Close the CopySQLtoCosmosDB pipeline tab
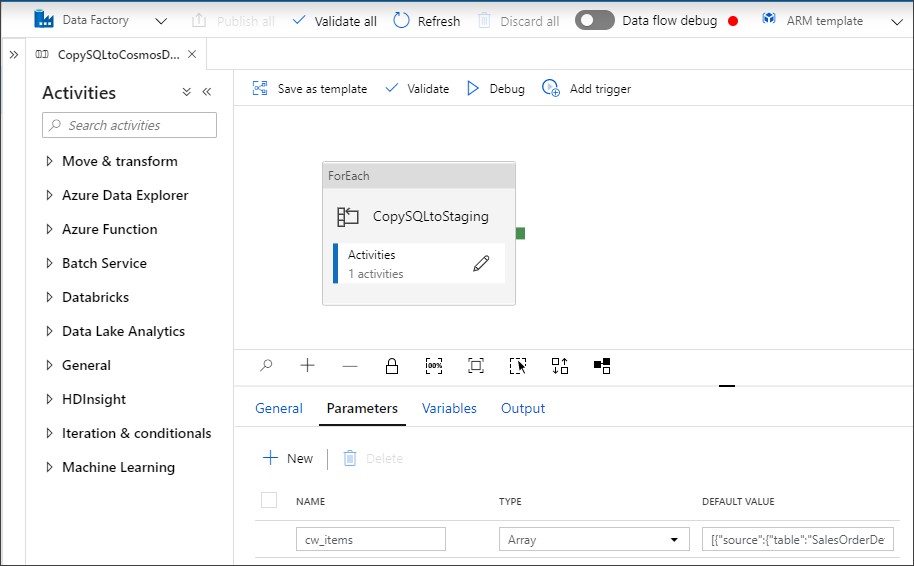The image size is (914, 566). pos(192,54)
